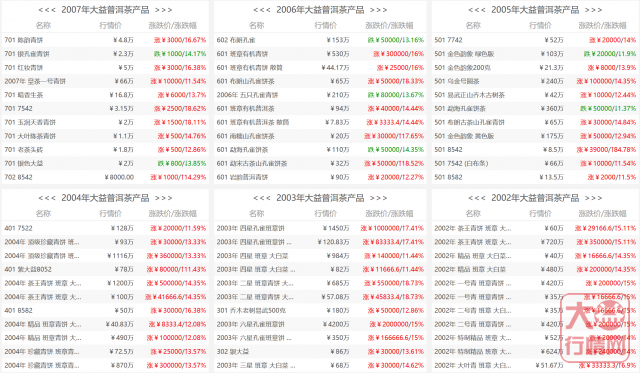Open the 601 岩韵普洱青饼 entry
Image resolution: width=640 pixels, height=373 pixels.
pos(242,177)
